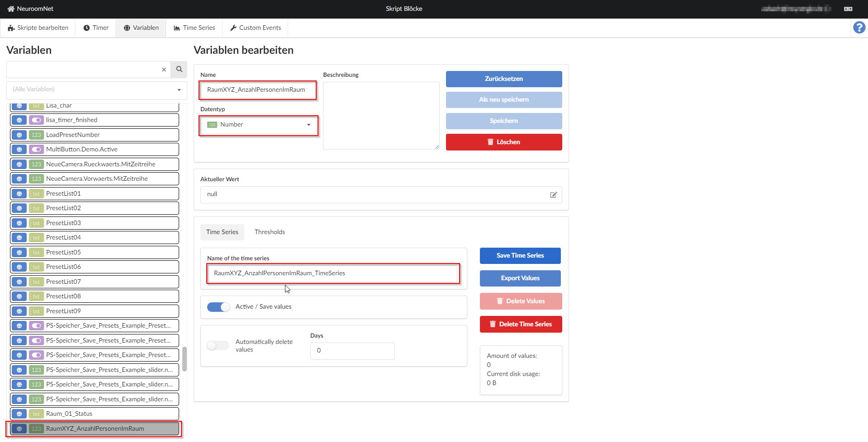Select lisa_timer_finished variable row

(95, 120)
